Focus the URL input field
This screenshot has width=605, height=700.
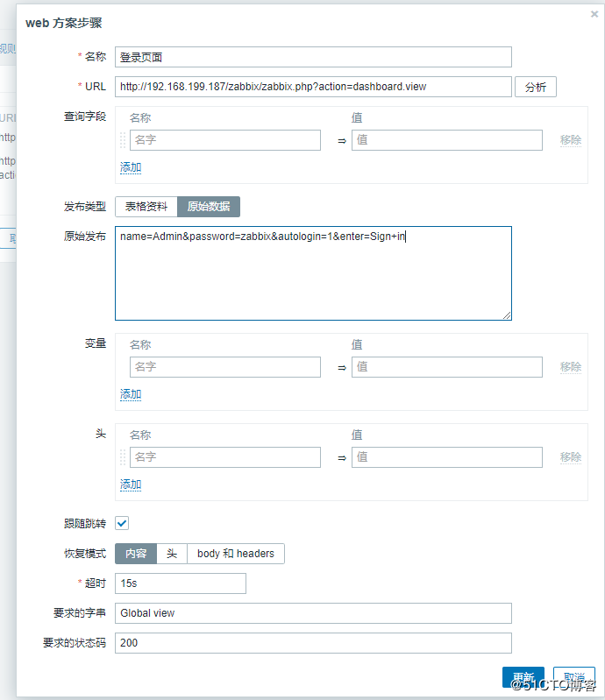(x=313, y=87)
